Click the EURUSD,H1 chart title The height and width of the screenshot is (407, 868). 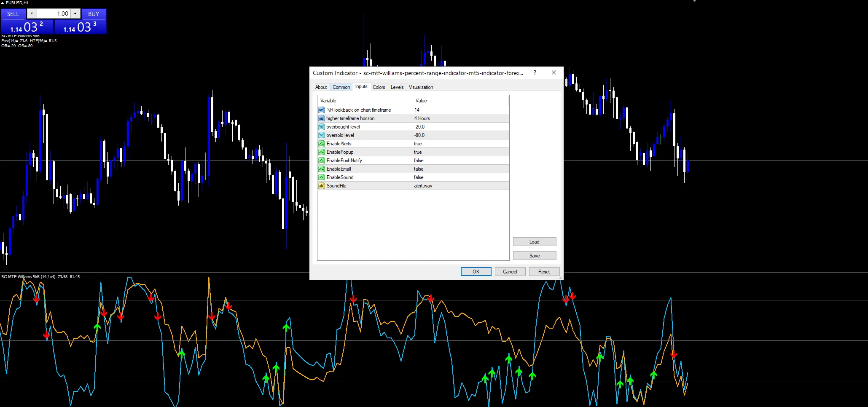17,3
